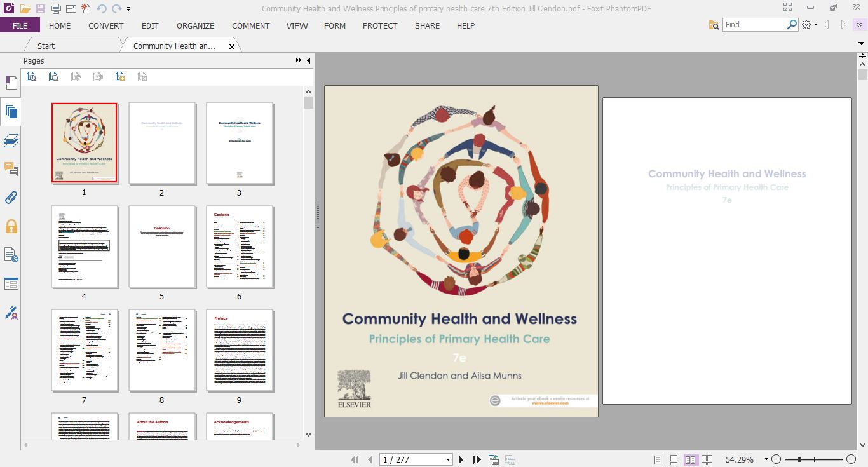Open the 54.29% zoom level dropdown
The width and height of the screenshot is (868, 467).
coord(766,459)
